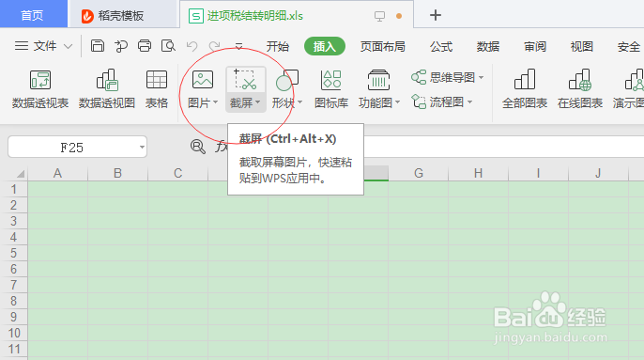This screenshot has height=360, width=644.
Task: Select column H header
Action: pyautogui.click(x=478, y=173)
